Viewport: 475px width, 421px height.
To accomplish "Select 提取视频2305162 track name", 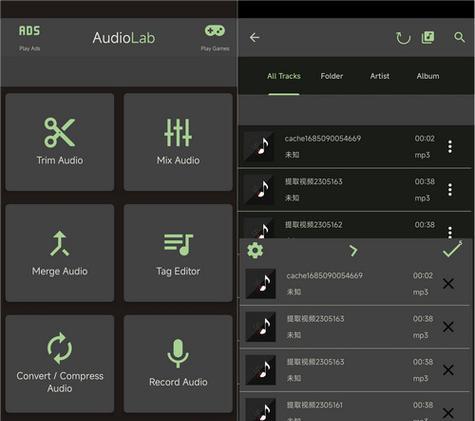I will [x=313, y=225].
